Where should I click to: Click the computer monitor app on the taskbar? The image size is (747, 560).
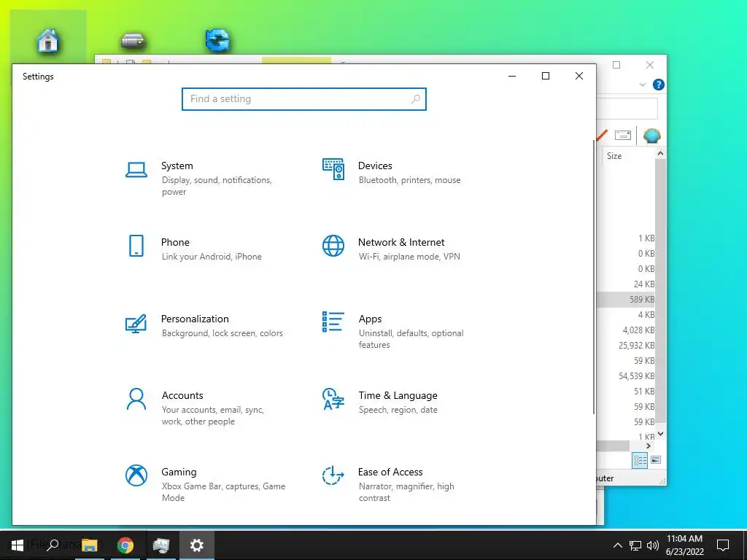click(161, 545)
